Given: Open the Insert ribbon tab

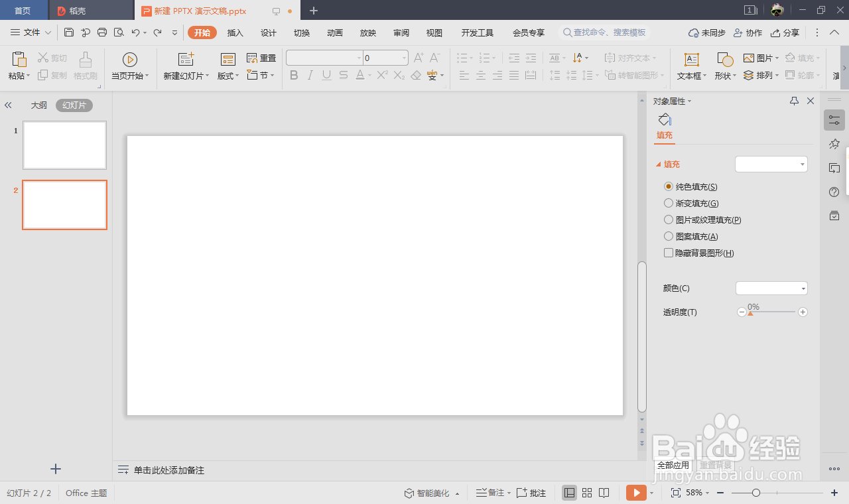Looking at the screenshot, I should coord(235,32).
